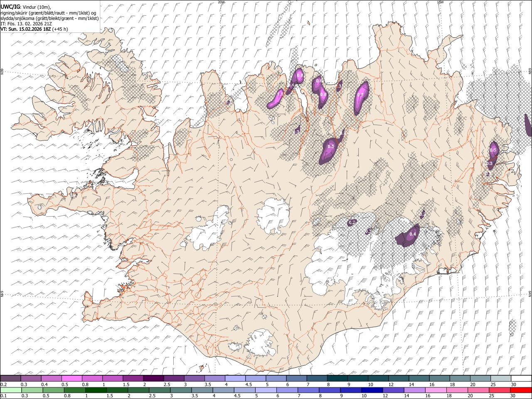Click the UWC/IG title label
Screen dimensions: 532x399
point(10,7)
